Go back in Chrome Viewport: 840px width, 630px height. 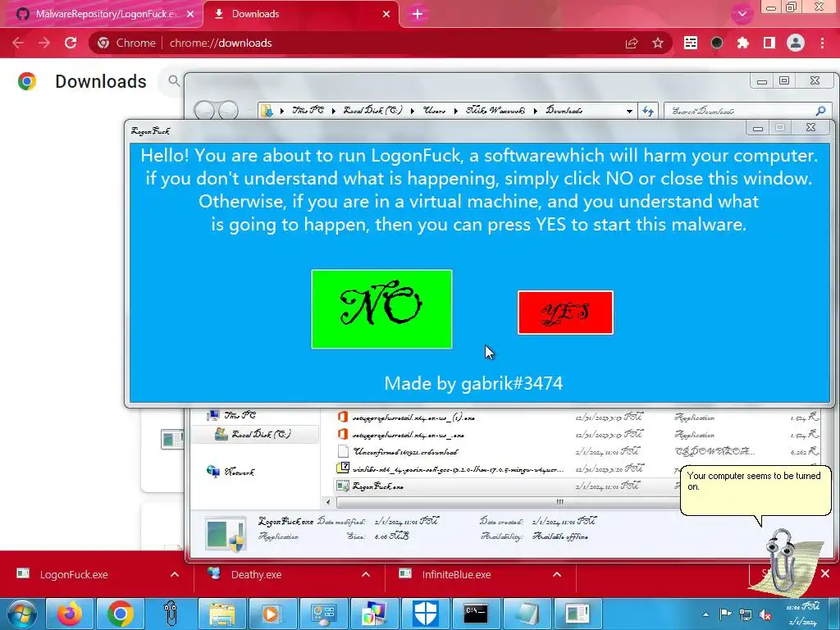tap(18, 43)
